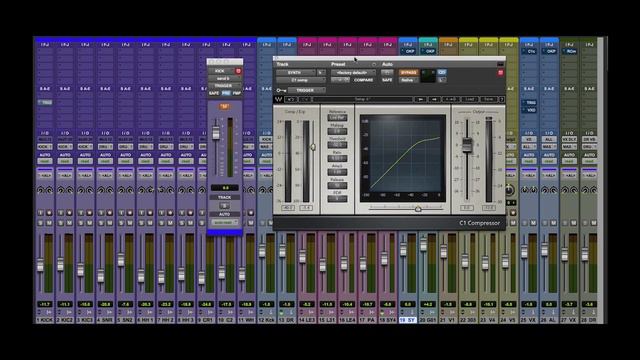640x360 pixels.
Task: Open C1 comp plugin selector
Action: pos(300,80)
